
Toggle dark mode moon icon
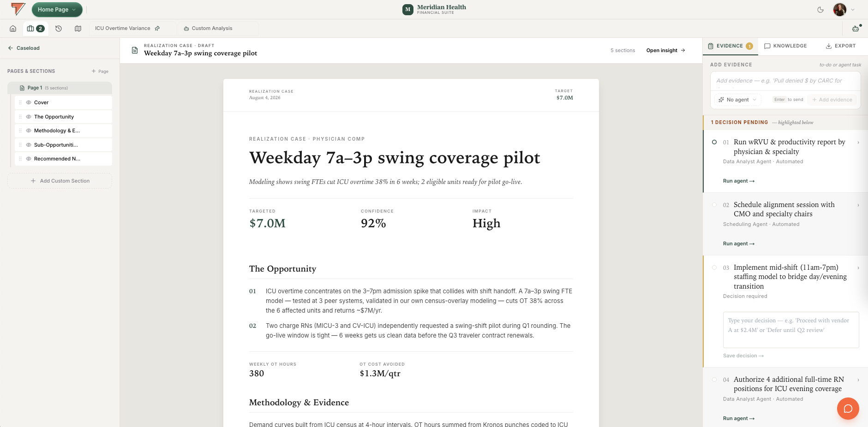(820, 10)
